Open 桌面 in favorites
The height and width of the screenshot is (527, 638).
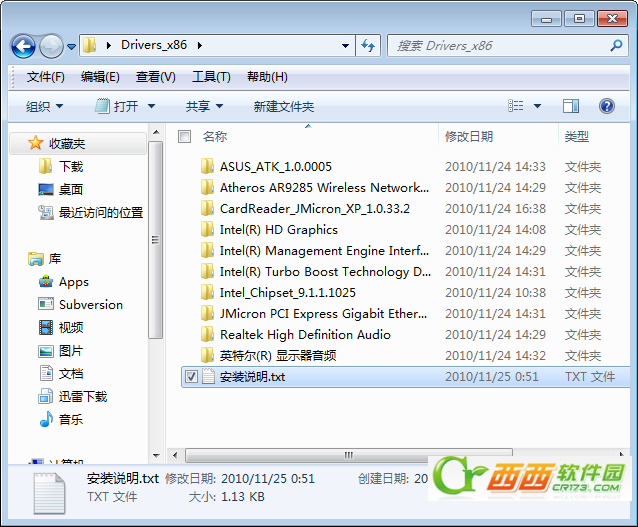[x=71, y=189]
